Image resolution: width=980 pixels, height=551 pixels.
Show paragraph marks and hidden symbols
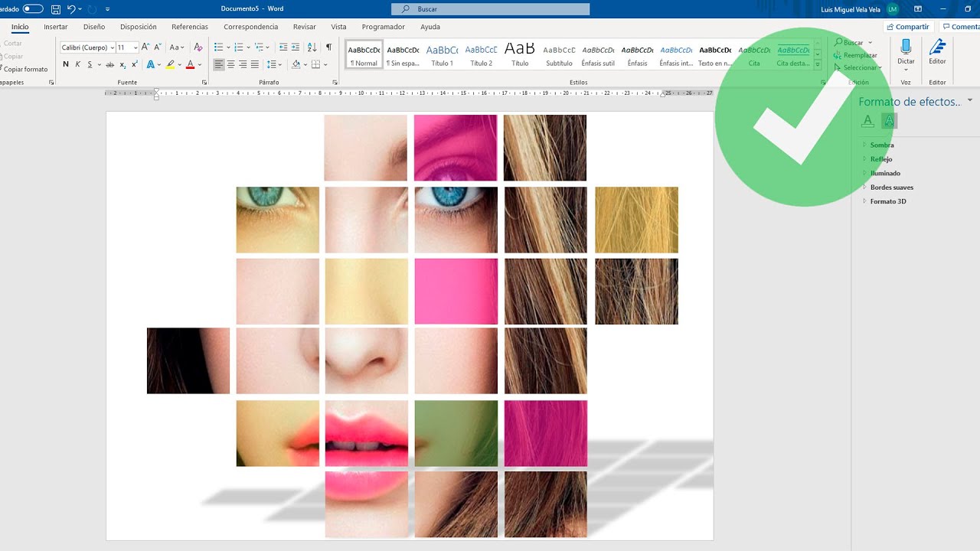[x=328, y=47]
